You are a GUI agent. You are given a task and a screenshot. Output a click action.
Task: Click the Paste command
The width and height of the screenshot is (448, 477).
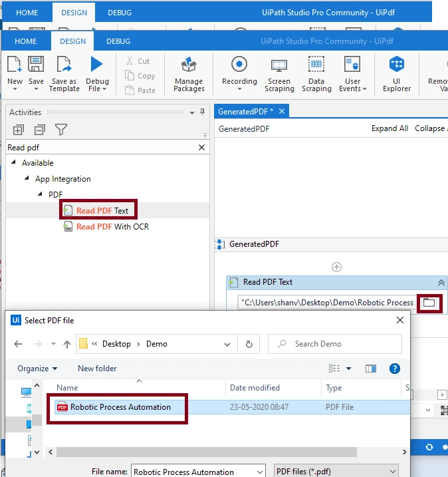[x=140, y=90]
